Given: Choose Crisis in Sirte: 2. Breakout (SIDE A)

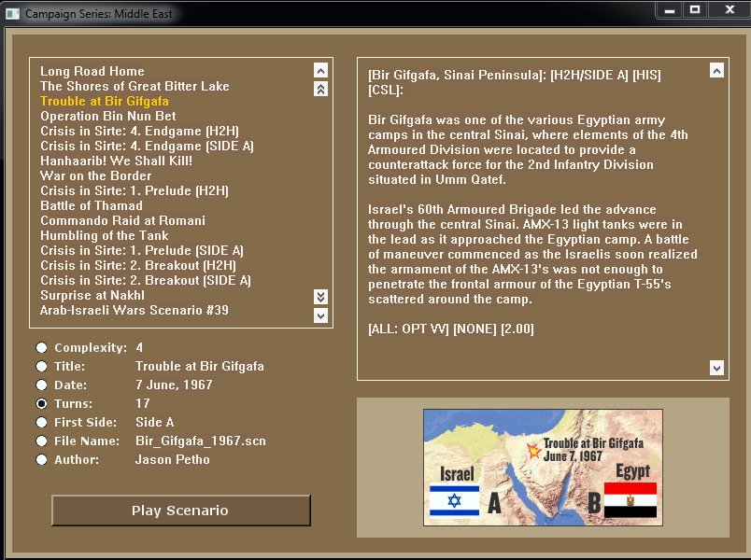Looking at the screenshot, I should [146, 279].
